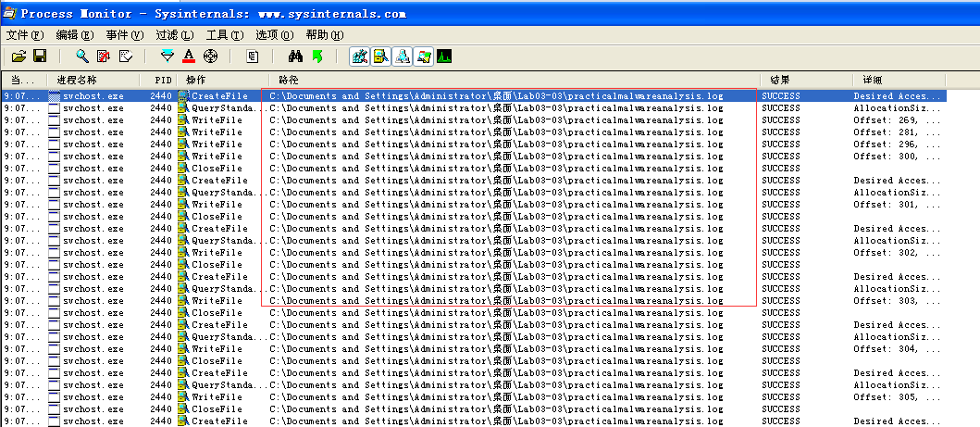Jump to object with the green arrow icon
This screenshot has width=980, height=427.
coord(316,57)
